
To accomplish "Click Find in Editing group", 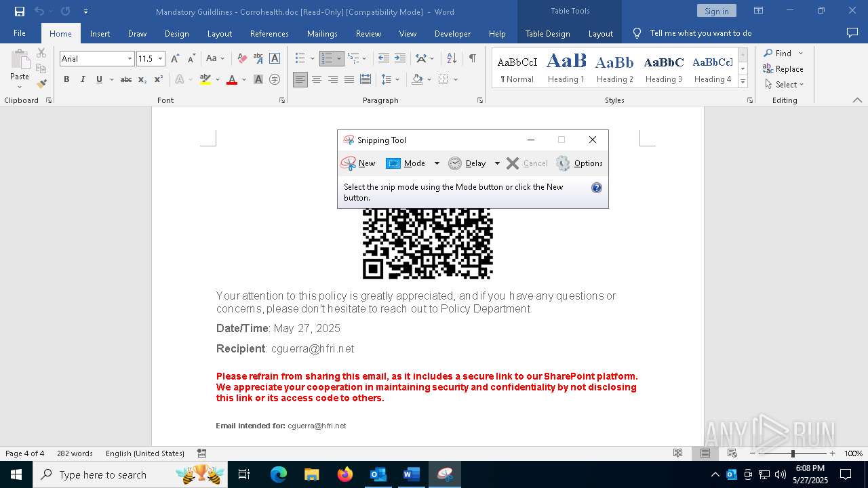I will (777, 53).
